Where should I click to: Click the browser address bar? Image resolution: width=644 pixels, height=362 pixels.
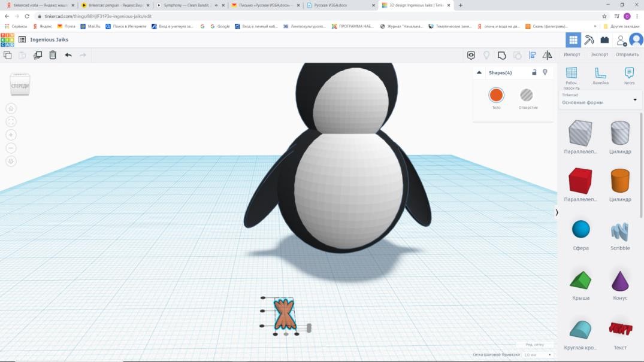pos(316,16)
